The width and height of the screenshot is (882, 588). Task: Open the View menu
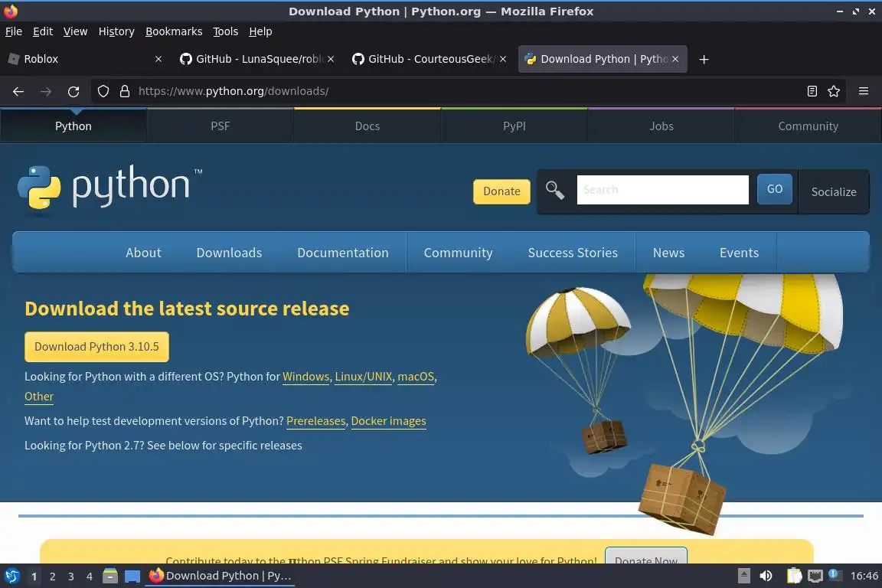tap(75, 31)
